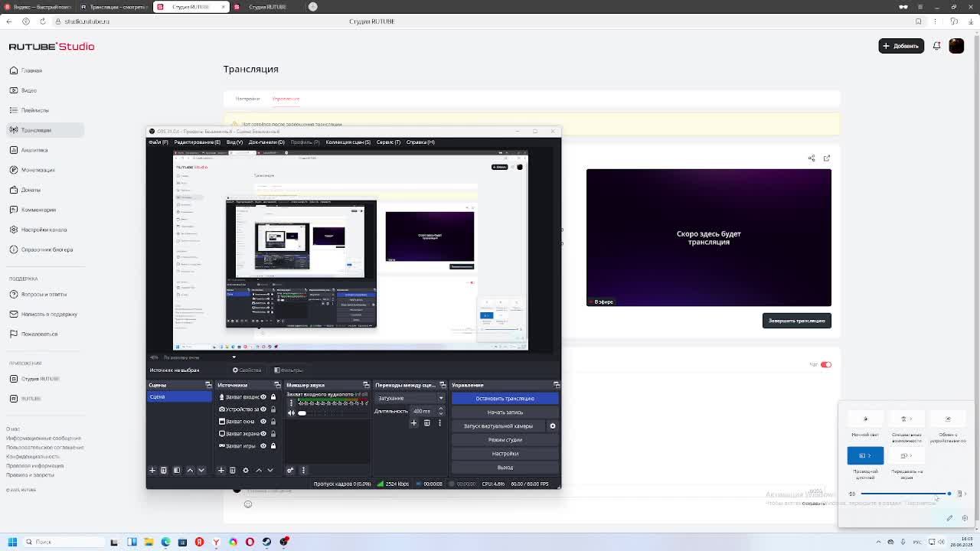This screenshot has width=980, height=551.
Task: Toggle lock on Захват окна source
Action: 273,422
